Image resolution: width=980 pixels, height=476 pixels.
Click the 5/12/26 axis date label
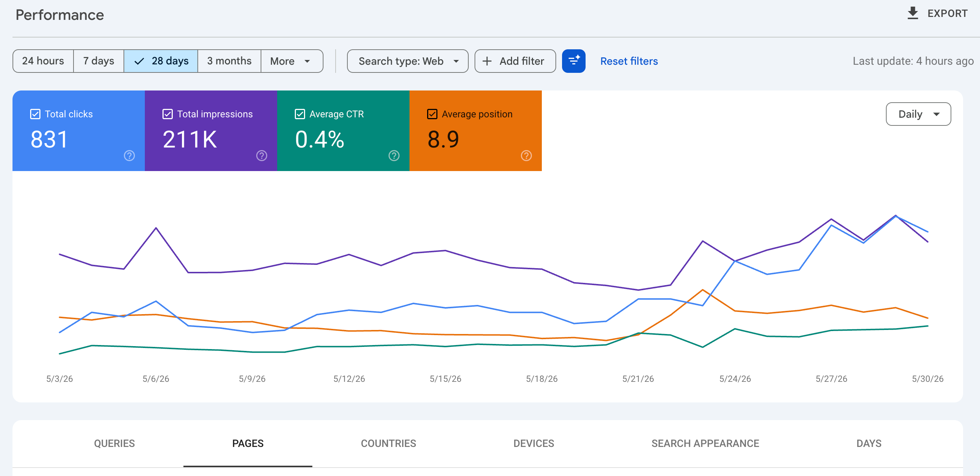(x=349, y=379)
